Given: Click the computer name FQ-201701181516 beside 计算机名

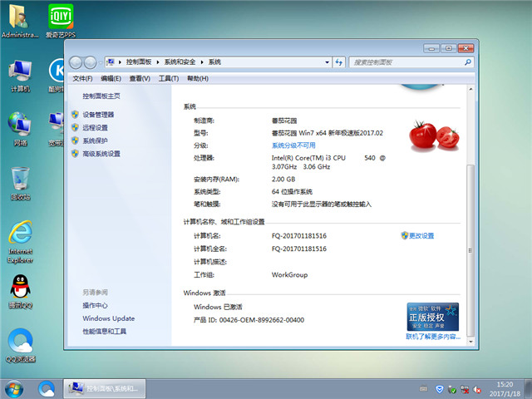Looking at the screenshot, I should [299, 236].
